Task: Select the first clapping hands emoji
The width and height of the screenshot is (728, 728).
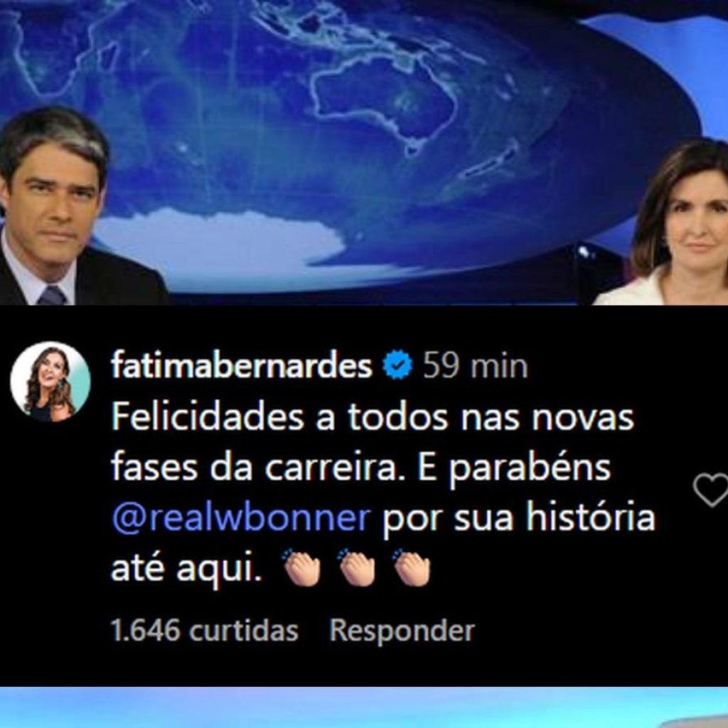Action: pyautogui.click(x=301, y=567)
